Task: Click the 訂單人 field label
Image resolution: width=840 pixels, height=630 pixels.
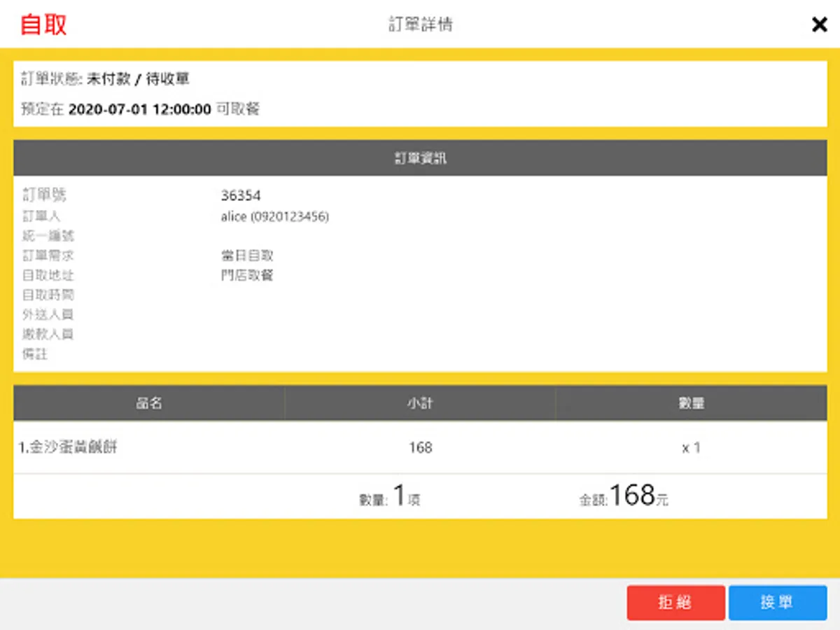Action: click(x=41, y=217)
